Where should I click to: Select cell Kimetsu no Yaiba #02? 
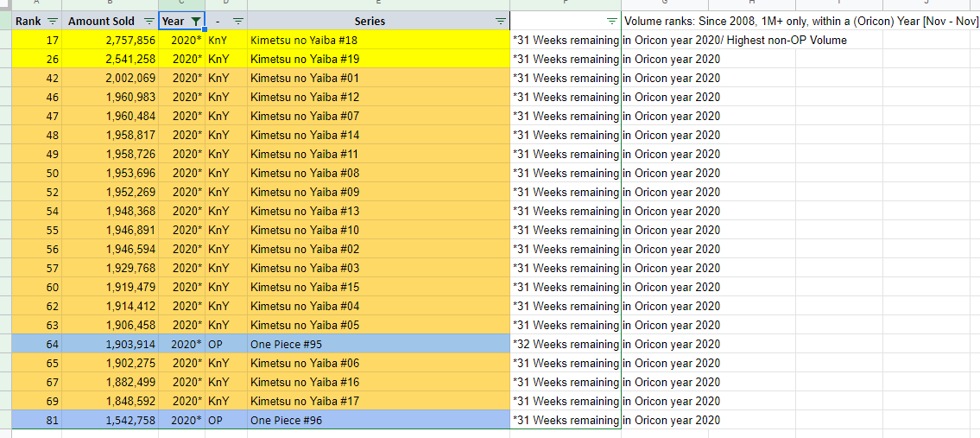(x=378, y=249)
